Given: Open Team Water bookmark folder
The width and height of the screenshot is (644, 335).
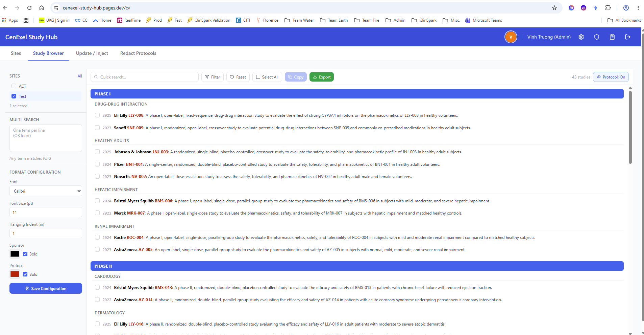Looking at the screenshot, I should 299,20.
